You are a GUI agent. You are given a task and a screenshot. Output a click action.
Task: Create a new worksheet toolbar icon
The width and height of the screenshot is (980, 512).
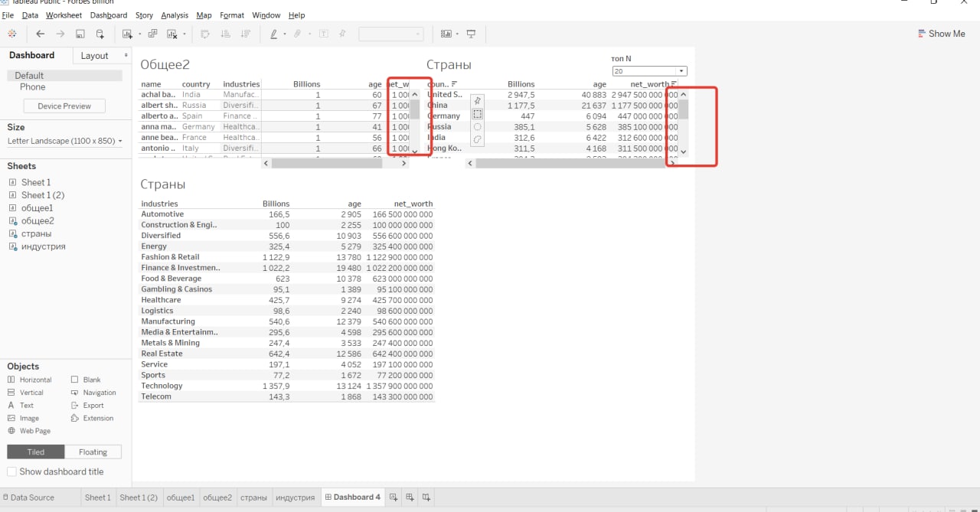(x=126, y=34)
